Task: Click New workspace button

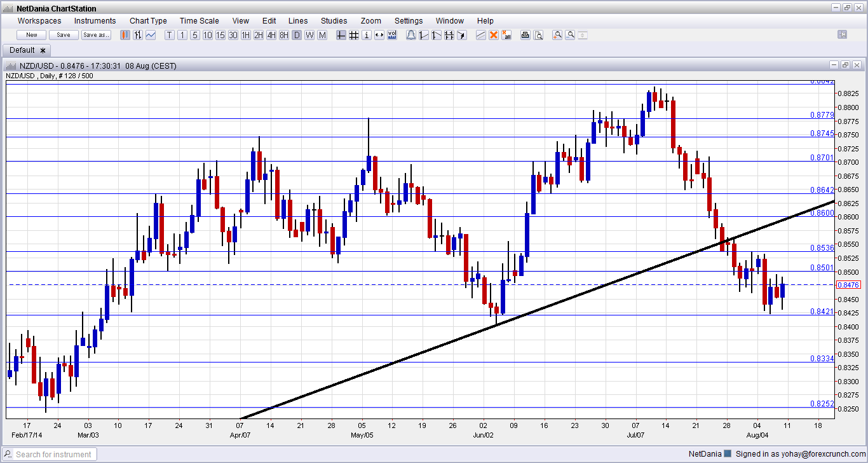Action: [x=31, y=35]
